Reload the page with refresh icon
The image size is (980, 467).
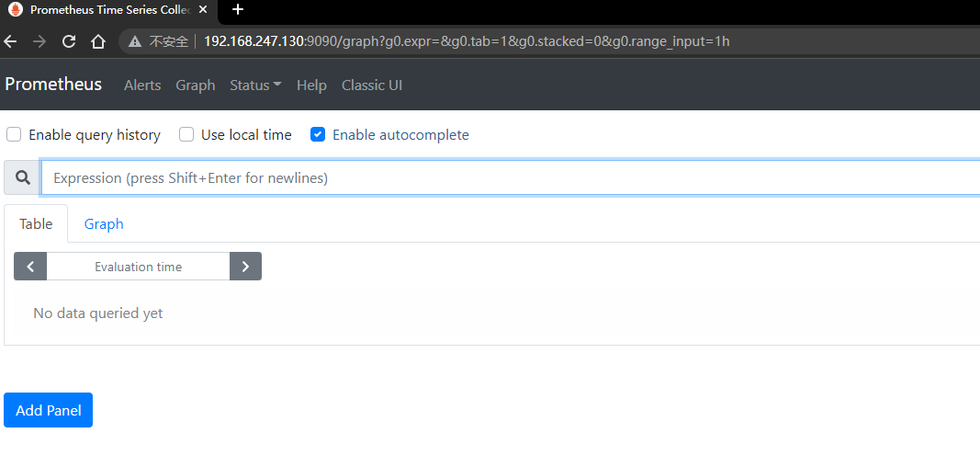pos(69,42)
